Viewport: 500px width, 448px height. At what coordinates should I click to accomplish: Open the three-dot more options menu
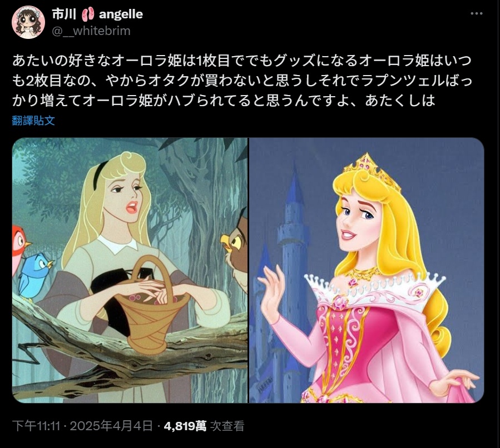click(477, 14)
